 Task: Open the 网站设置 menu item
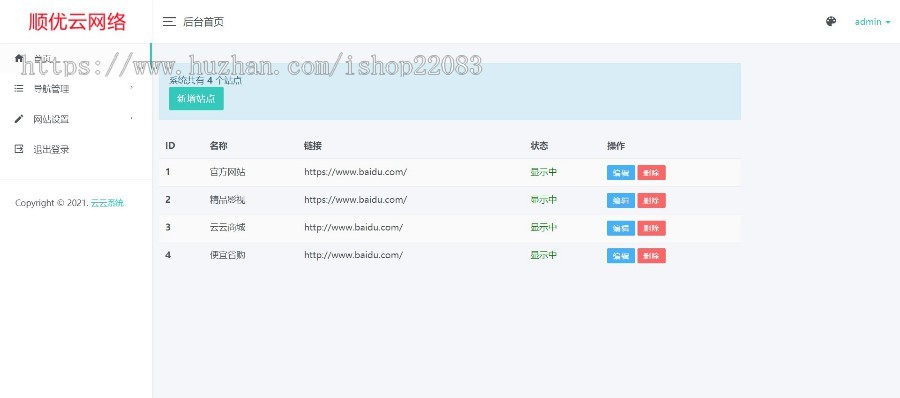pos(76,119)
